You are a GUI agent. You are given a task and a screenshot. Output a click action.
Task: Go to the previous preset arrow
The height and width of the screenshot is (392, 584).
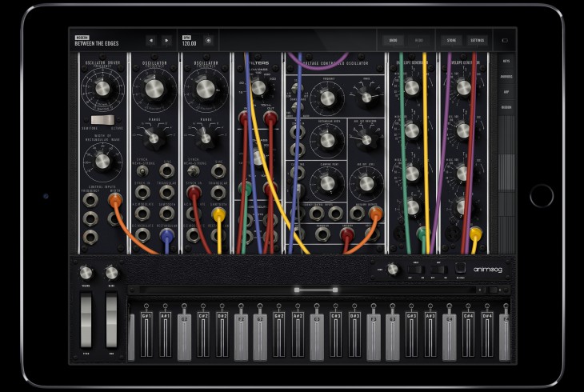150,40
